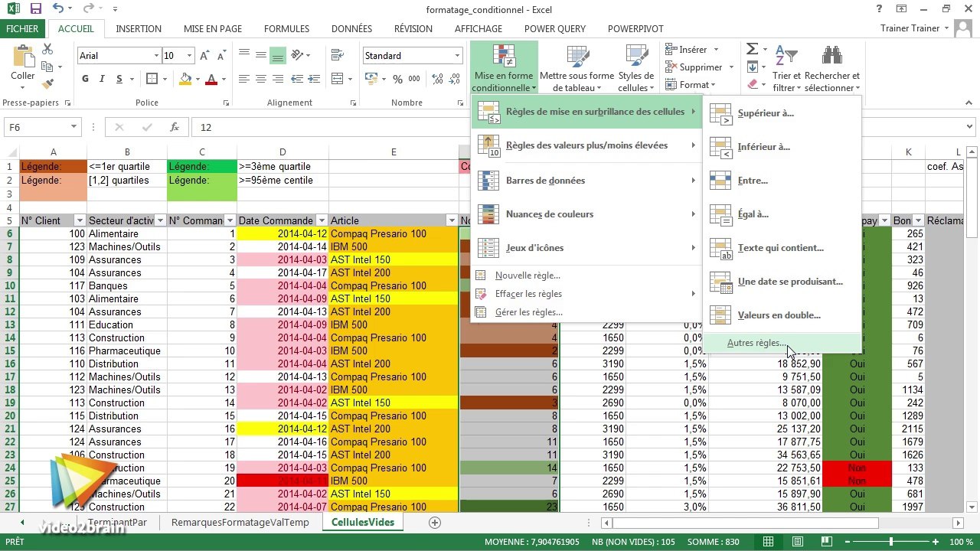Apply yellow fill color bucket
The image size is (980, 551).
[184, 79]
